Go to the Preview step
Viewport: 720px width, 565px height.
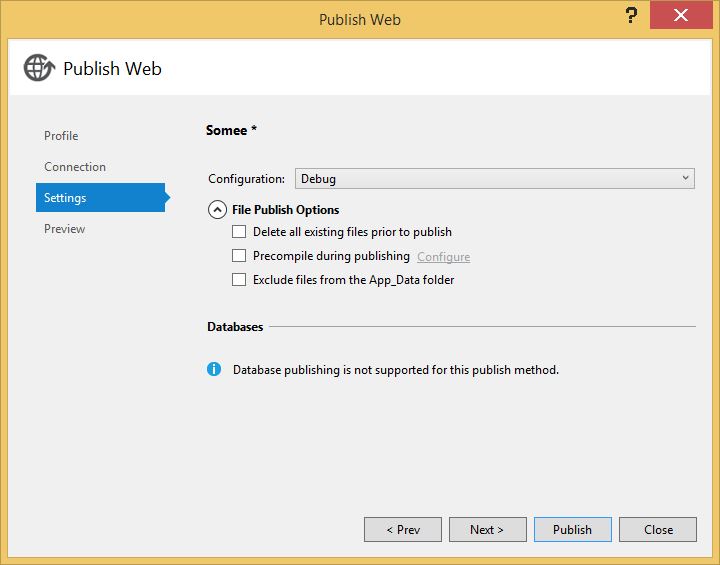64,229
